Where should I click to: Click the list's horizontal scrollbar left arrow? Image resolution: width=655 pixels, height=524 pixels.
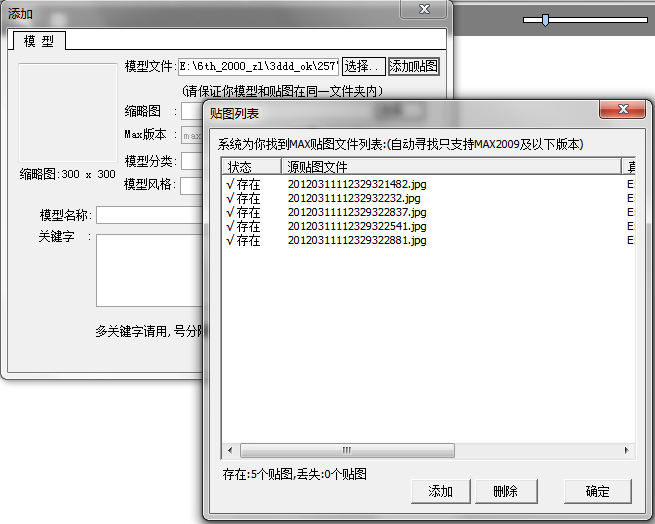click(x=231, y=450)
